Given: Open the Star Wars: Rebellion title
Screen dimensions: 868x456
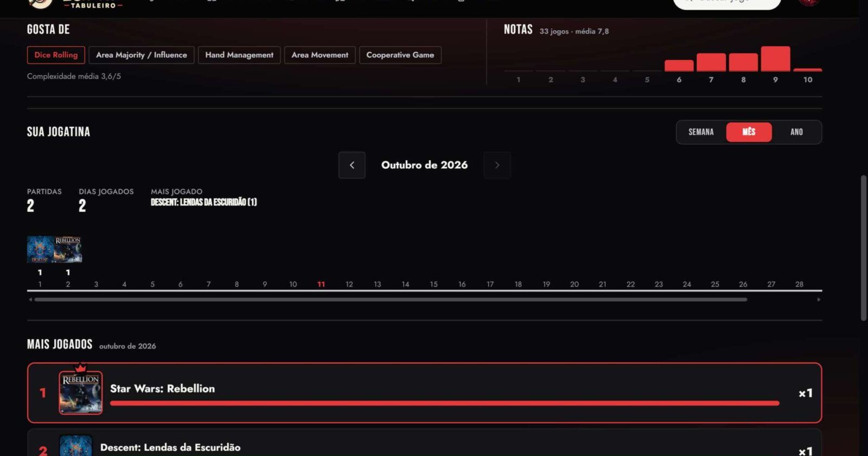Looking at the screenshot, I should coord(162,388).
